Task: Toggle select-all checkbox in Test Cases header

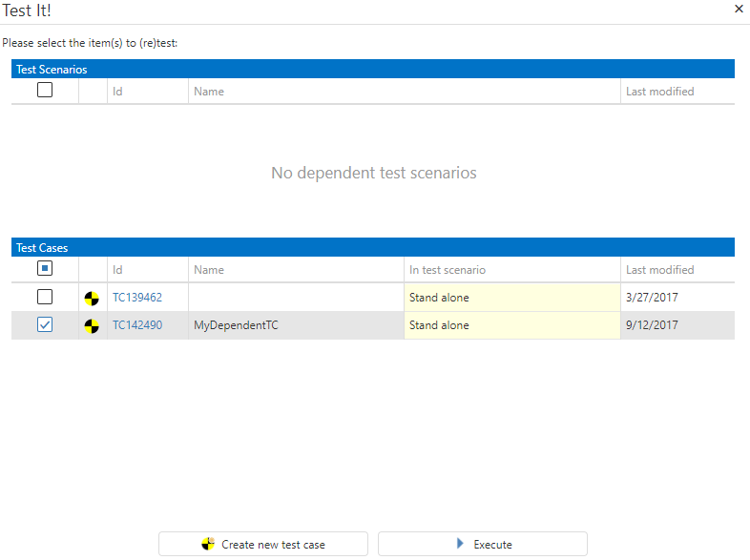Action: [45, 269]
